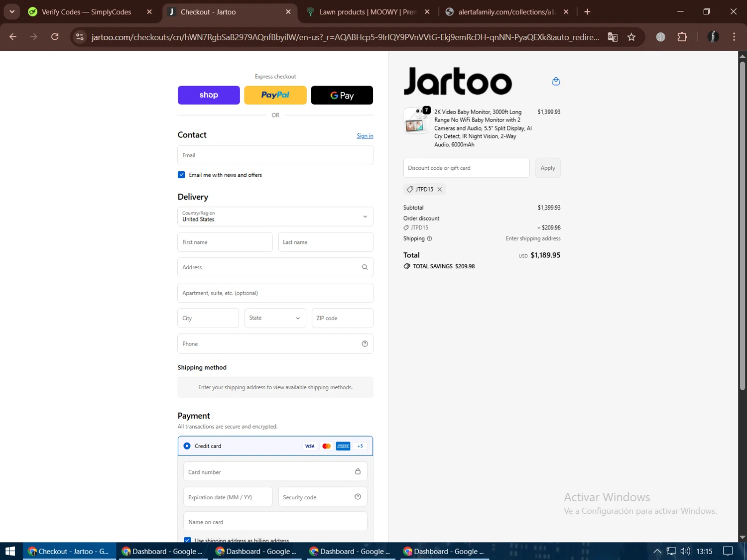Viewport: 747px width, 560px height.
Task: Open a new browser tab
Action: click(587, 11)
